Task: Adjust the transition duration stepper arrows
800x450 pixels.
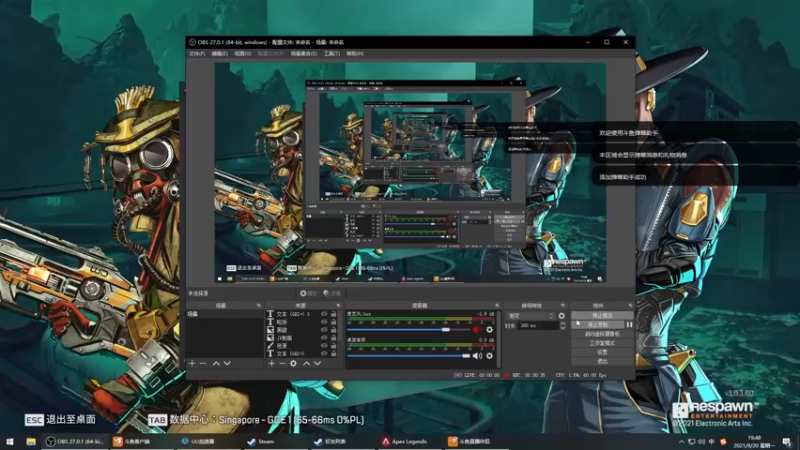Action: [x=563, y=326]
